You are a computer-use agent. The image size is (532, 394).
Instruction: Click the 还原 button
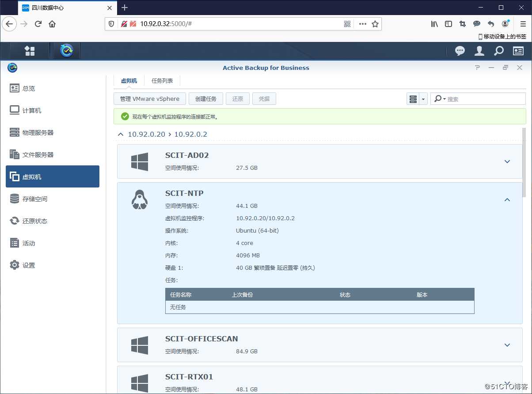238,99
